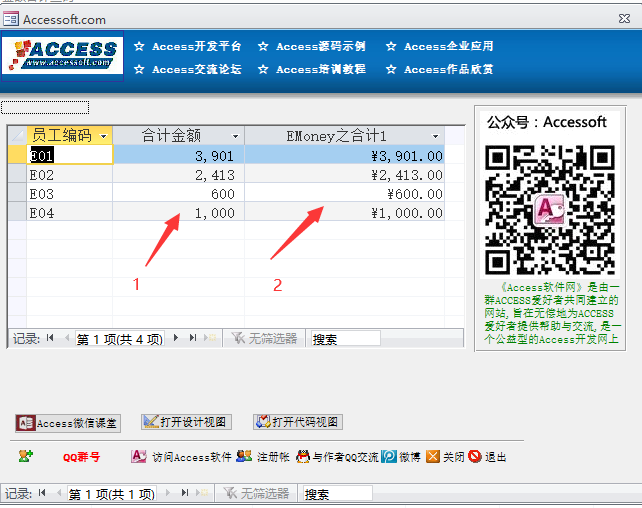Click the ACCESS accessoft.com logo image
The width and height of the screenshot is (642, 508).
62,56
